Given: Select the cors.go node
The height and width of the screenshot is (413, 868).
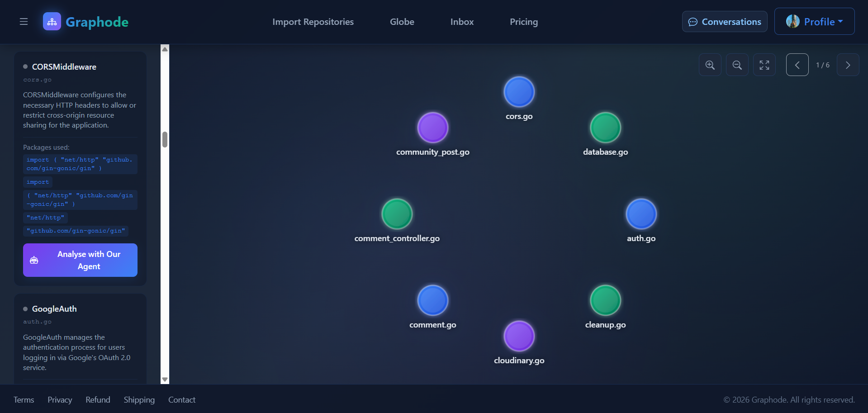Looking at the screenshot, I should pos(519,91).
